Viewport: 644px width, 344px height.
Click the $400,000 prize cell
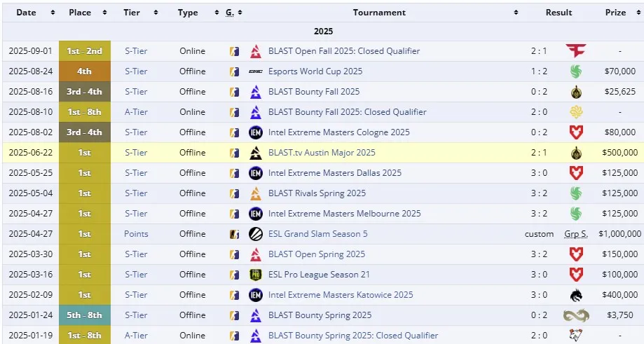[x=619, y=295]
